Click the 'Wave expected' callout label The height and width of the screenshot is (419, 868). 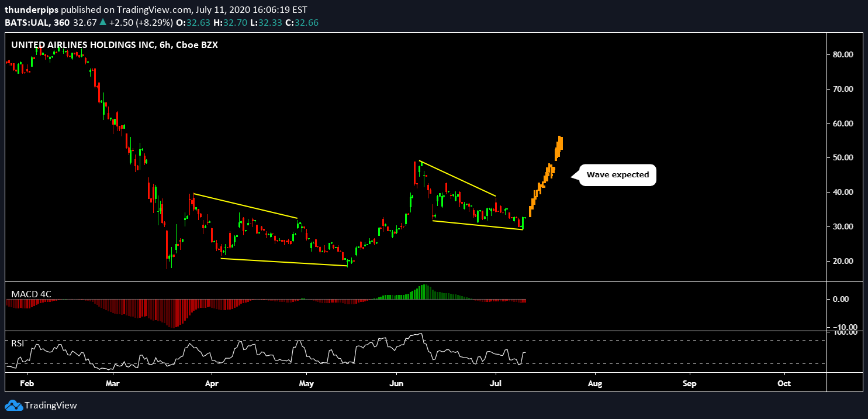click(x=617, y=175)
